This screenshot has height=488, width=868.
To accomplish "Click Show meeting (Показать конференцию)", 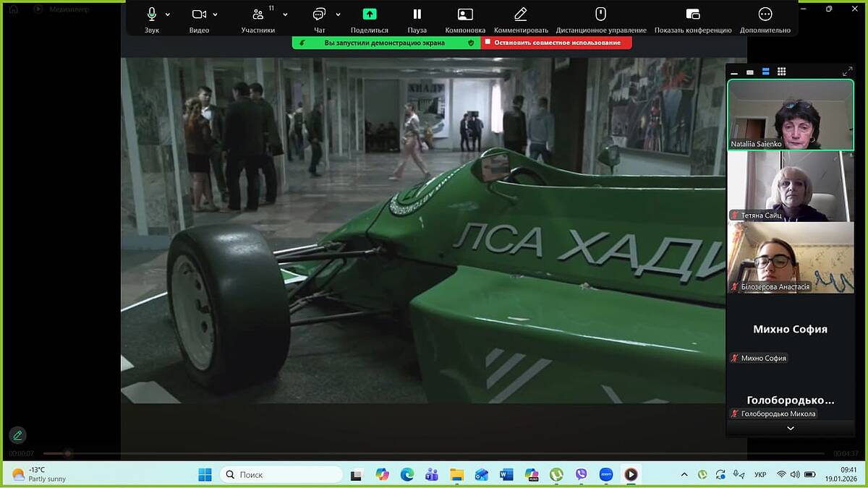I will [x=692, y=14].
